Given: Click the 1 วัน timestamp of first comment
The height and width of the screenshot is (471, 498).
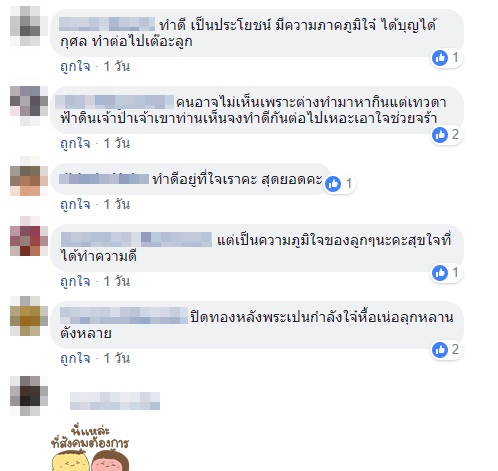Looking at the screenshot, I should [x=117, y=66].
